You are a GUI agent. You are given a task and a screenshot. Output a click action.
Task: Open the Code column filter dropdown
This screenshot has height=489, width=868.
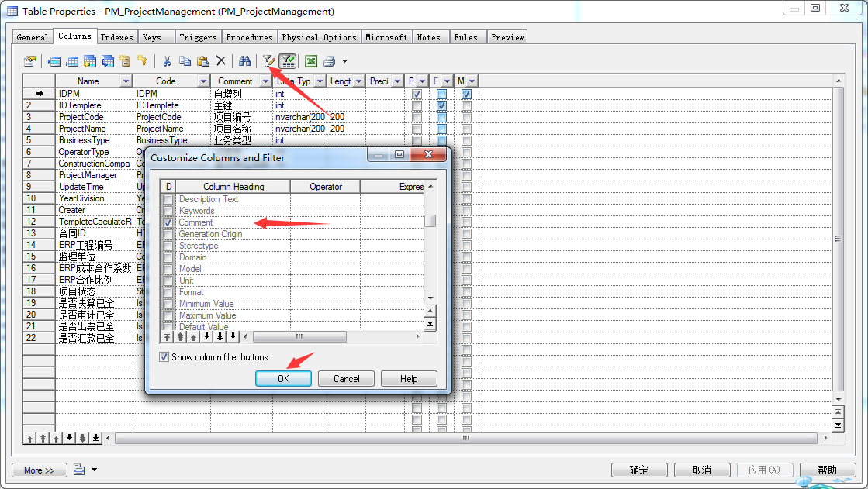(203, 81)
